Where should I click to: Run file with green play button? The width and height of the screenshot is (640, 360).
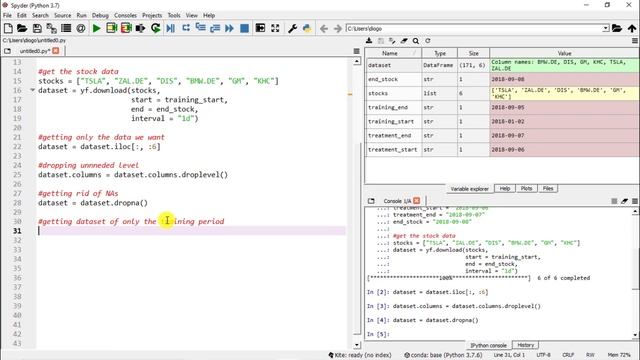(97, 28)
